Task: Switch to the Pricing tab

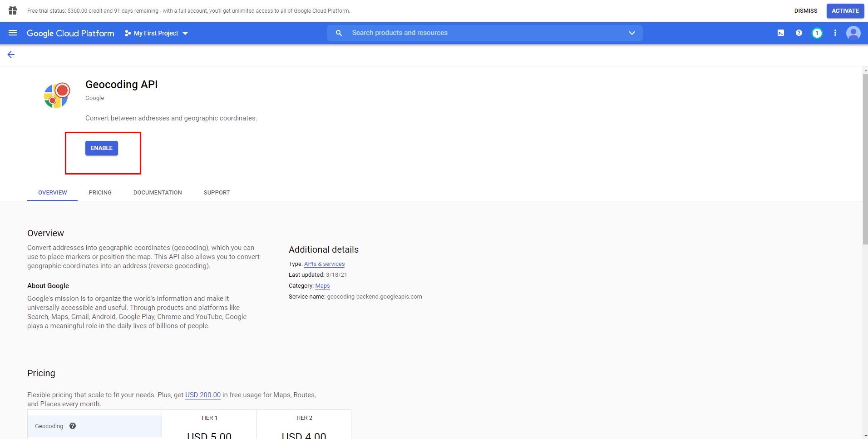Action: click(100, 193)
